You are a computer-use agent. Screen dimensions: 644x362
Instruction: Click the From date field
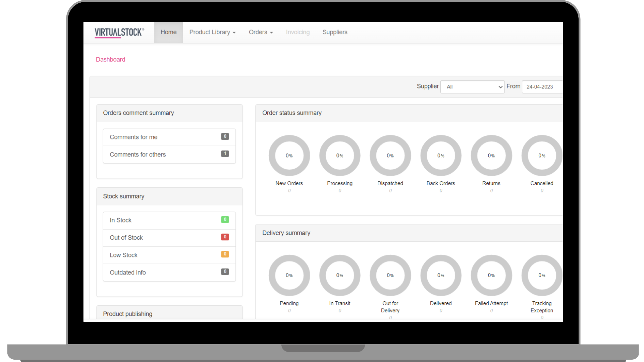(x=542, y=87)
